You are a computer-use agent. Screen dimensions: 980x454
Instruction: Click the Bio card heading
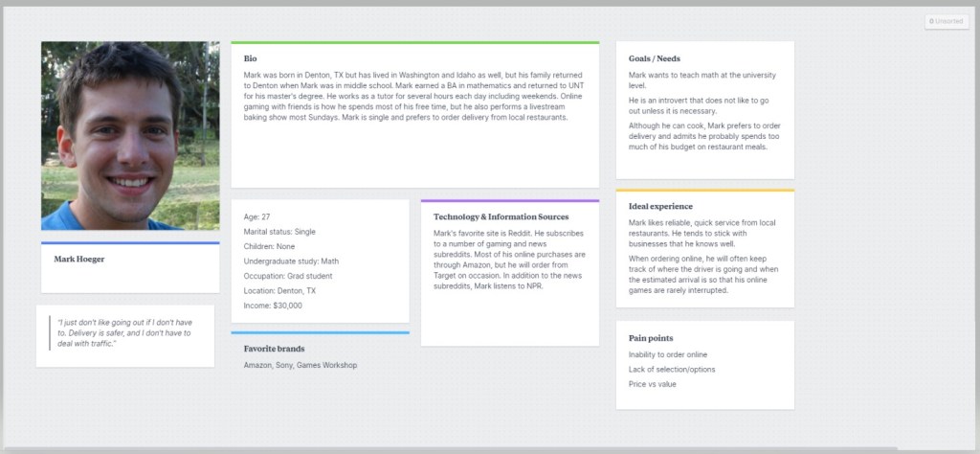[251, 59]
